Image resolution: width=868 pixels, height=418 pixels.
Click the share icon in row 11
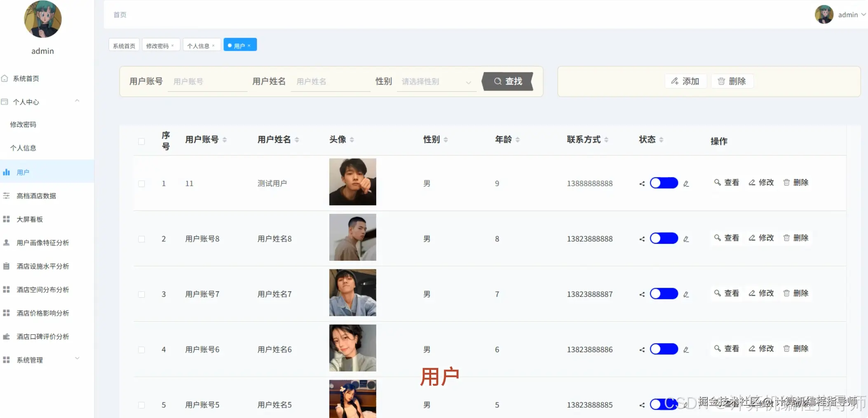click(x=642, y=184)
